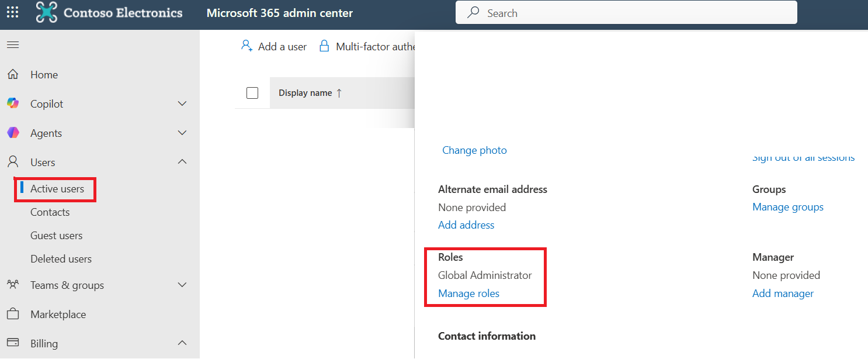Sort by Display name arrow icon
The image size is (868, 359).
pyautogui.click(x=339, y=93)
